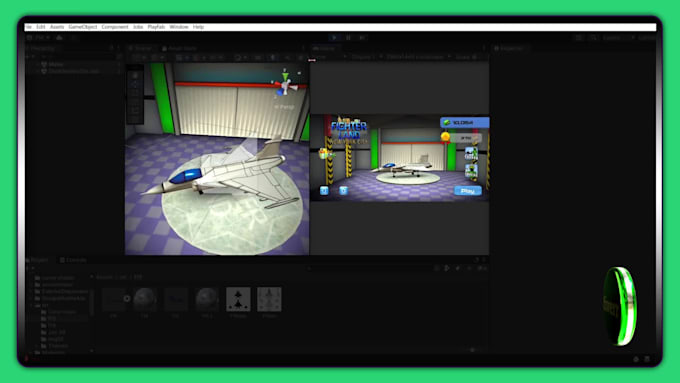Screen dimensions: 680x383
Task: Switch to the Console tab
Action: click(x=73, y=260)
